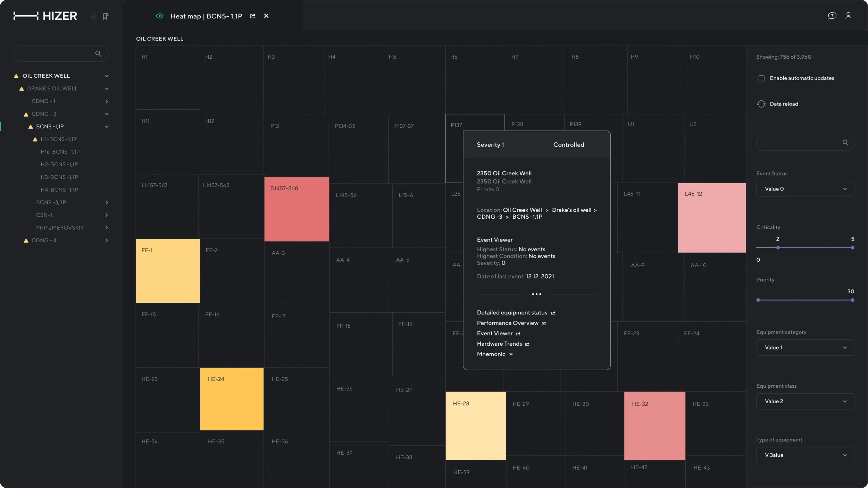Enable automatic updates checkbox
The height and width of the screenshot is (488, 868).
pyautogui.click(x=761, y=78)
